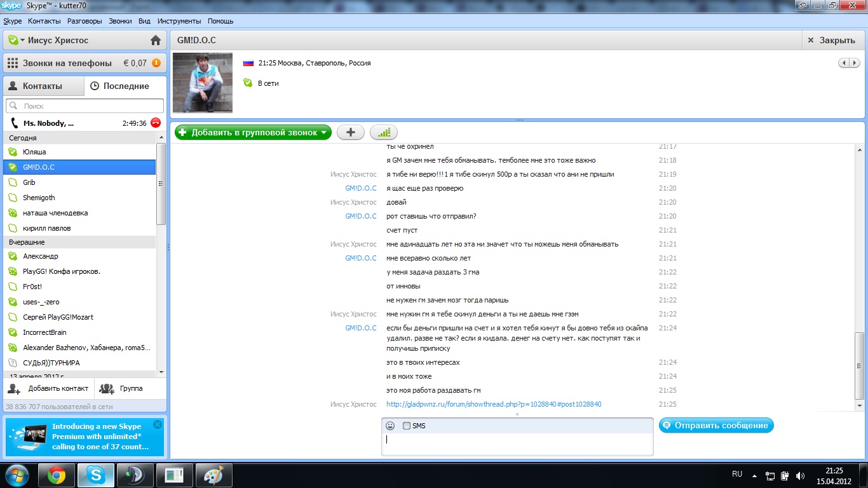Click Добавить контакт button
The height and width of the screenshot is (488, 868).
[x=49, y=388]
